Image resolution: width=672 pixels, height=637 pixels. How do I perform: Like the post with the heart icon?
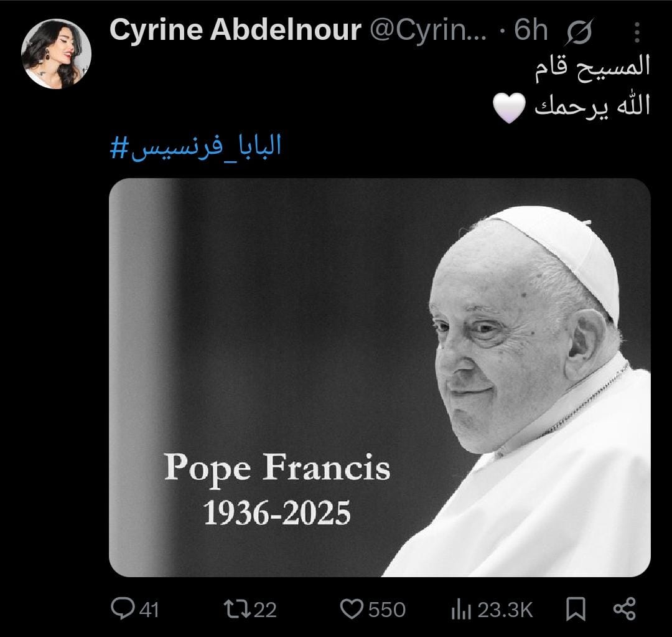353,608
